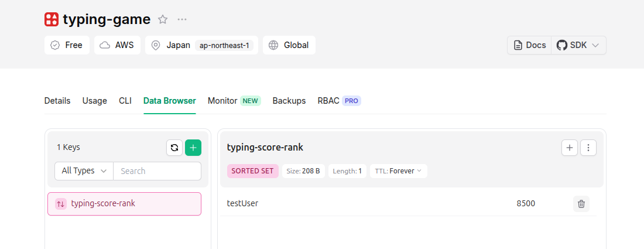Screen dimensions: 644x249
Task: Click the Japan region badge
Action: coord(201,45)
